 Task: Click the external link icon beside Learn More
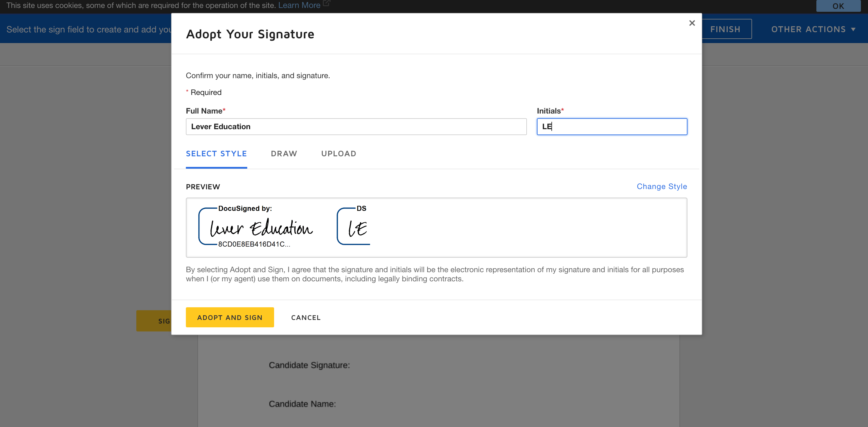pos(326,3)
